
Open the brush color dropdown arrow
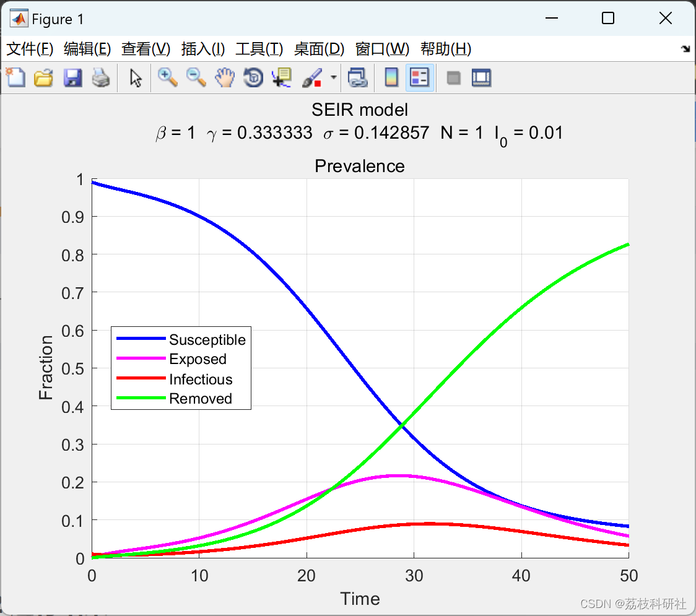coord(333,77)
